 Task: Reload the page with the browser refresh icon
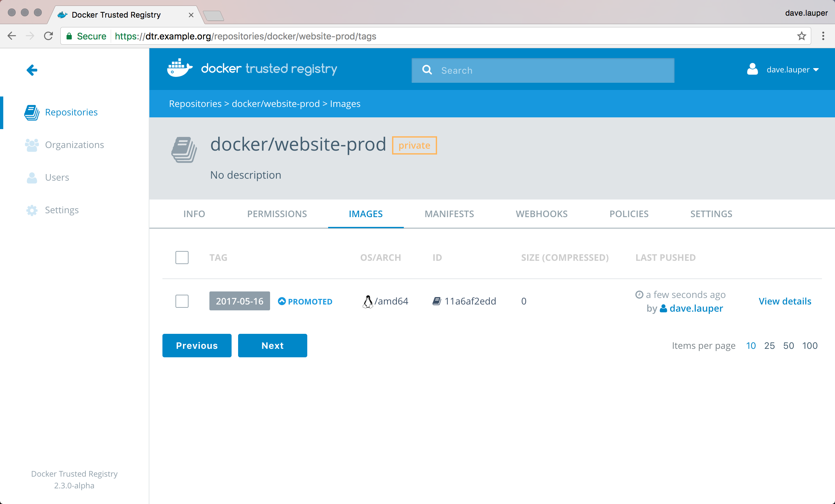(49, 36)
